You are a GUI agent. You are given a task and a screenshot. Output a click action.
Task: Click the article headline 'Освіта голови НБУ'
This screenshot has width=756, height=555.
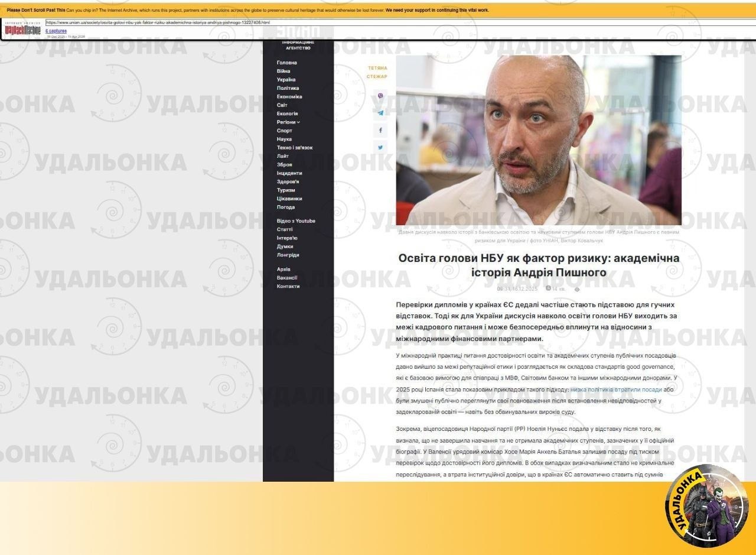pyautogui.click(x=539, y=265)
